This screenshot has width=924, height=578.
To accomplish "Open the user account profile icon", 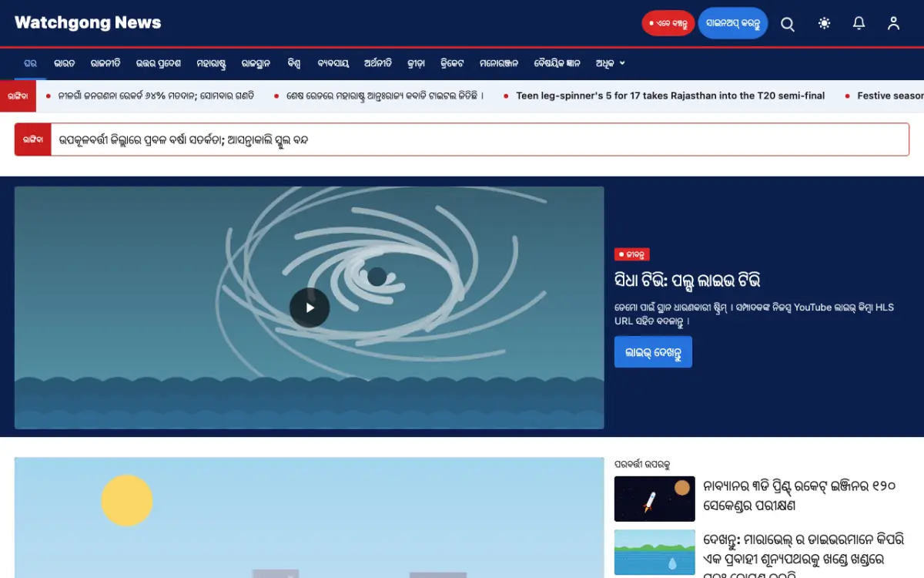I will point(893,24).
